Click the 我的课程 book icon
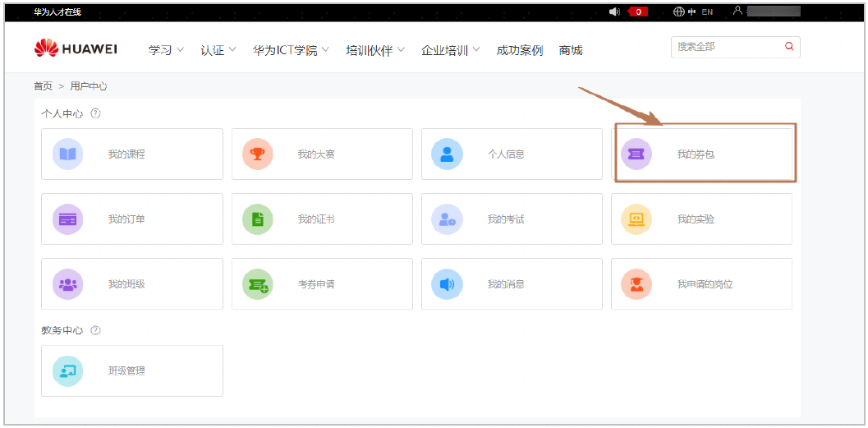This screenshot has height=428, width=868. tap(67, 154)
